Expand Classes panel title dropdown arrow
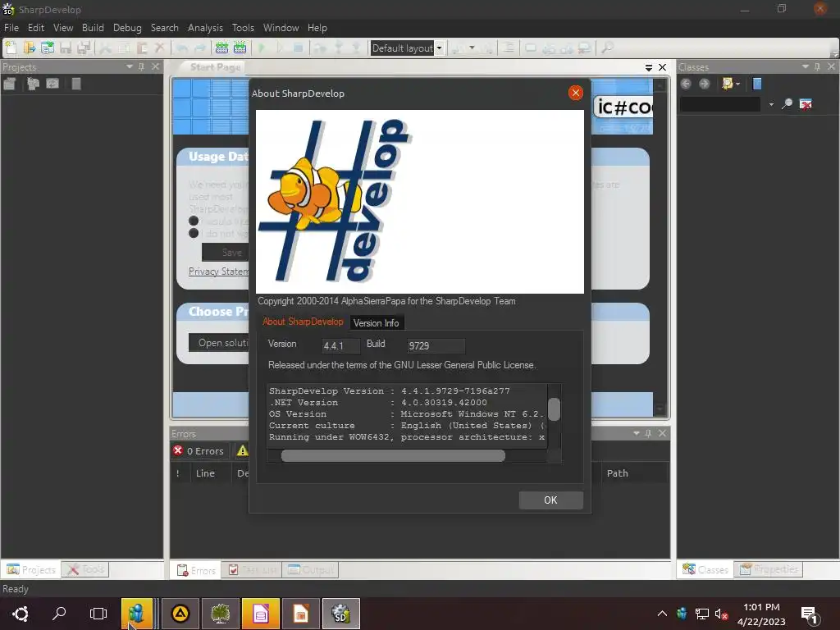 tap(806, 67)
